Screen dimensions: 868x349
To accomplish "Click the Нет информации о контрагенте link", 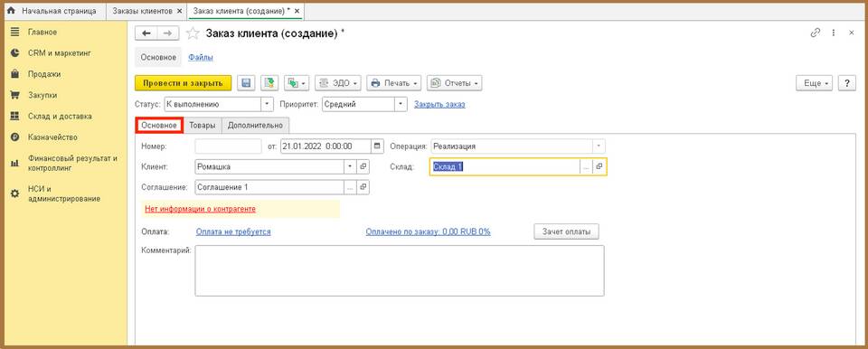I will pyautogui.click(x=201, y=210).
